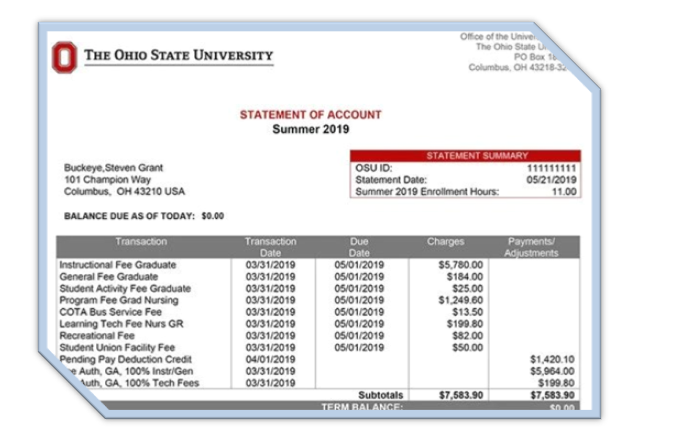Click the Ohio State block O logo
Screen dimensions: 677x440
(x=64, y=57)
